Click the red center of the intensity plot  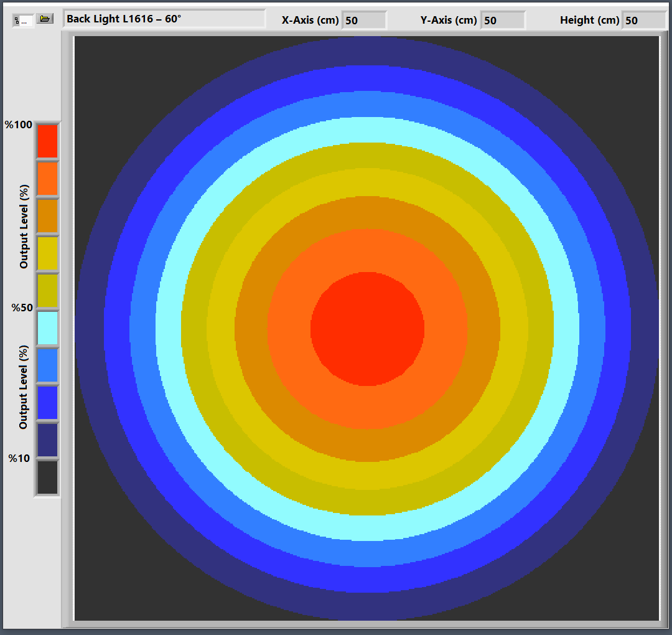coord(367,328)
